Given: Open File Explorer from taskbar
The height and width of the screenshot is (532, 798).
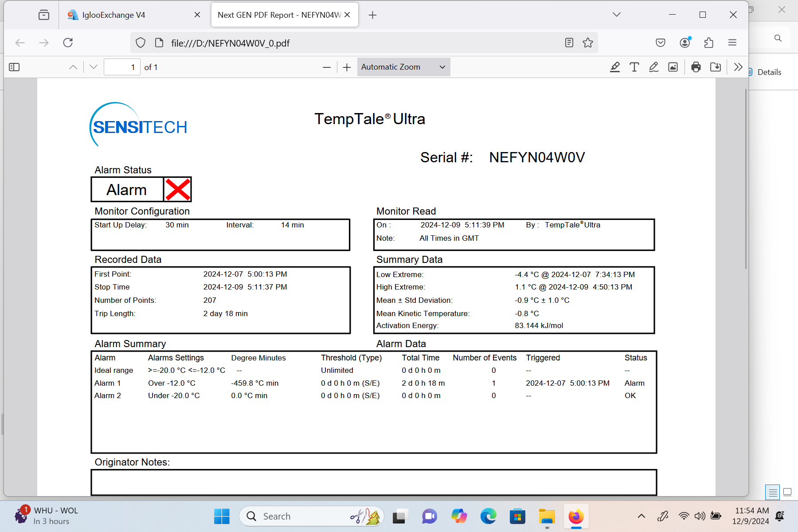Looking at the screenshot, I should point(547,516).
